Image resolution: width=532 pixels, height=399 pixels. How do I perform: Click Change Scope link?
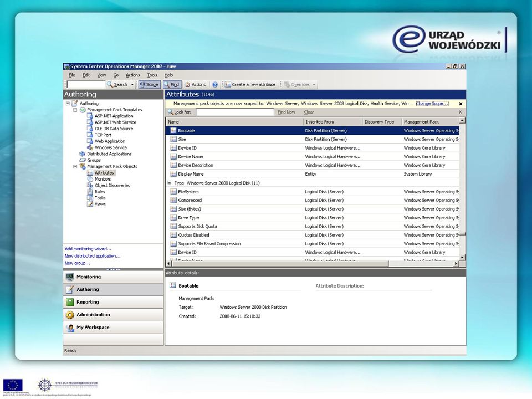pyautogui.click(x=432, y=104)
